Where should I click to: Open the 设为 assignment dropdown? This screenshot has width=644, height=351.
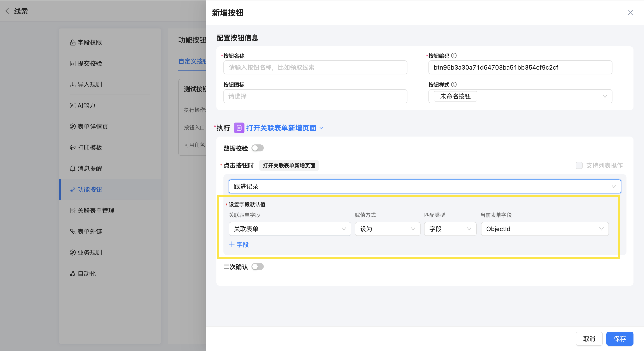[x=387, y=229]
